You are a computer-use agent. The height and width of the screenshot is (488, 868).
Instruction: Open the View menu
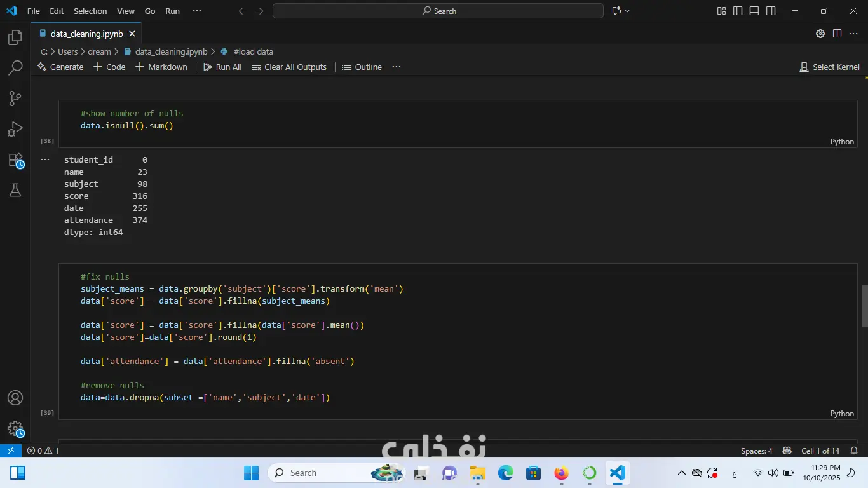coord(126,11)
